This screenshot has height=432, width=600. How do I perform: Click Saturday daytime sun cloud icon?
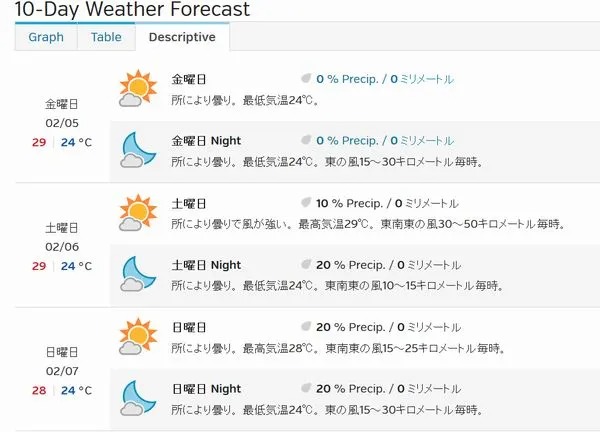(137, 212)
